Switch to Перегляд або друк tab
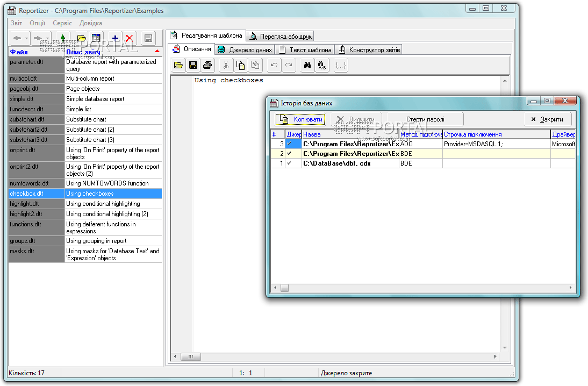Screen dimensions: 588x386 281,37
